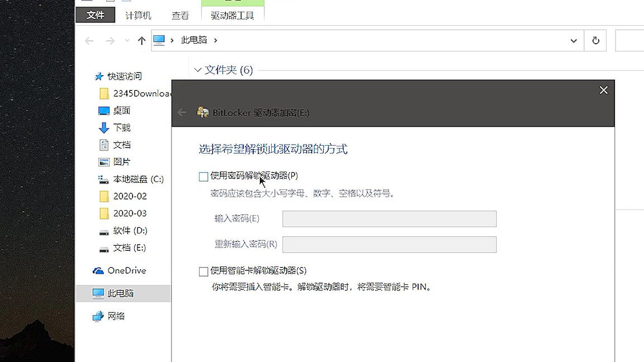The height and width of the screenshot is (362, 644).
Task: Click the 网络 network icon
Action: [98, 316]
